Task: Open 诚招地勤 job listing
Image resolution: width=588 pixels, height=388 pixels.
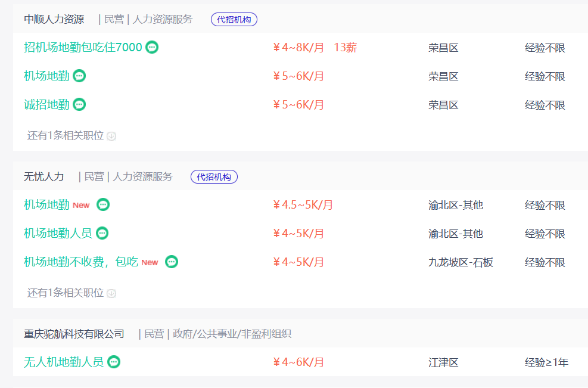Action: [46, 104]
